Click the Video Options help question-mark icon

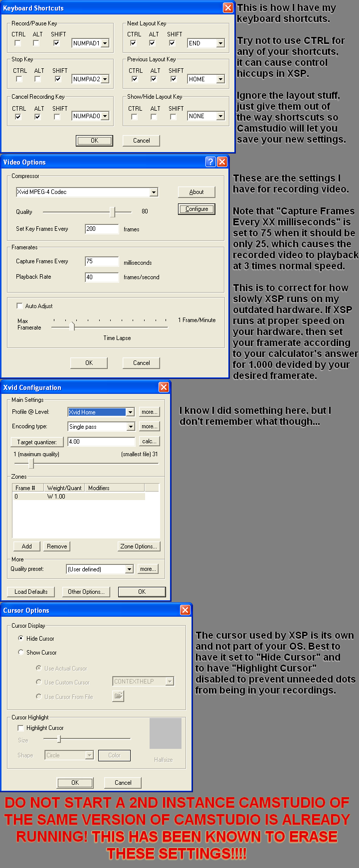click(x=210, y=162)
